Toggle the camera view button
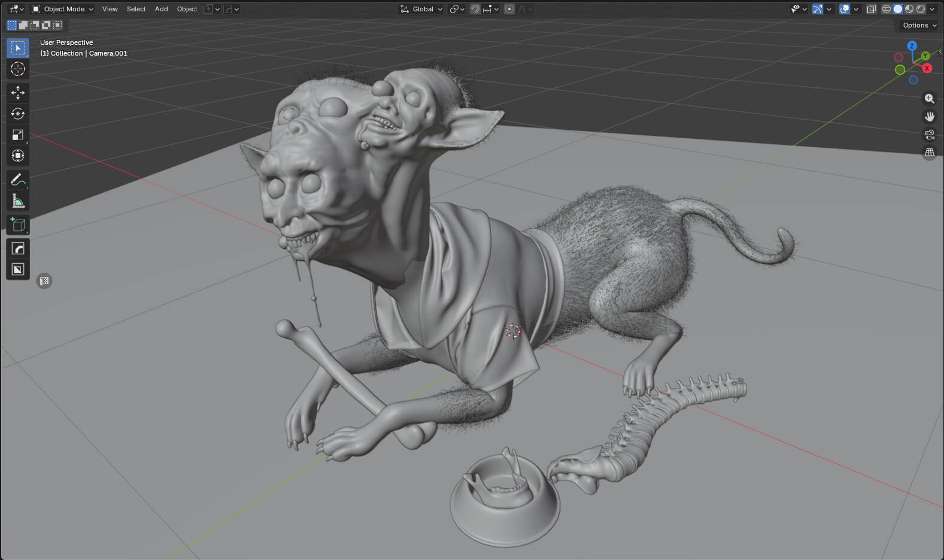 click(x=929, y=135)
